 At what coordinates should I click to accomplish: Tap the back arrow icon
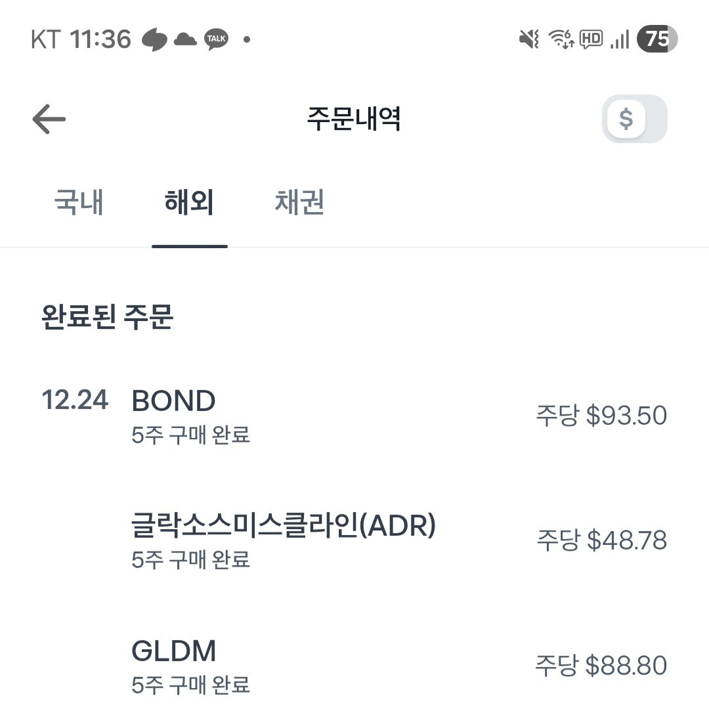(x=49, y=119)
